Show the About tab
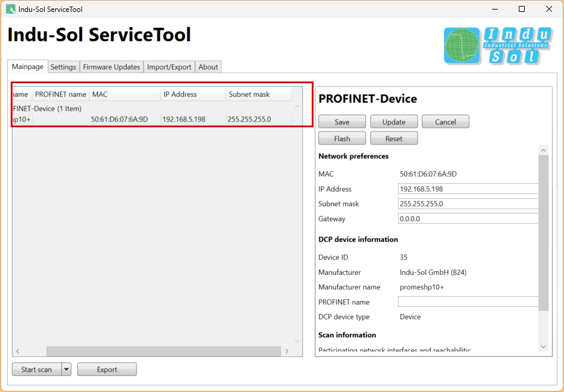 click(x=208, y=67)
